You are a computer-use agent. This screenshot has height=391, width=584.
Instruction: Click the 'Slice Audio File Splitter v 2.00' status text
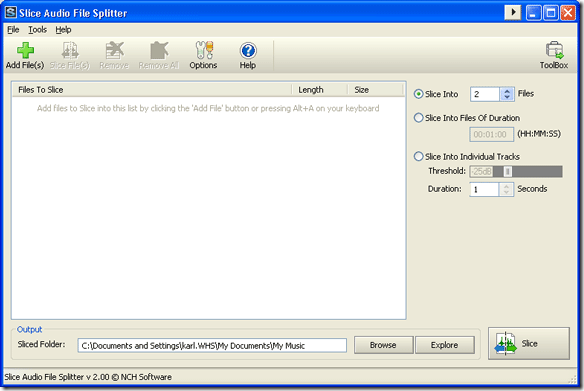coord(88,377)
